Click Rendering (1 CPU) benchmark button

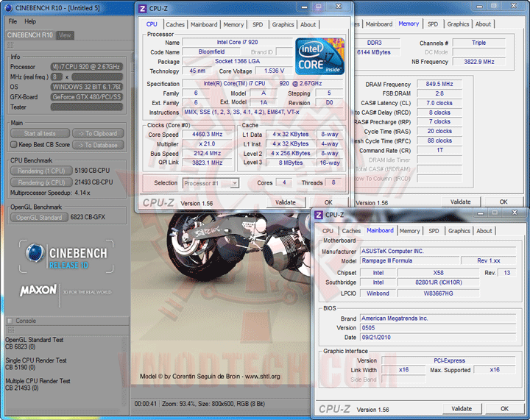[41, 171]
